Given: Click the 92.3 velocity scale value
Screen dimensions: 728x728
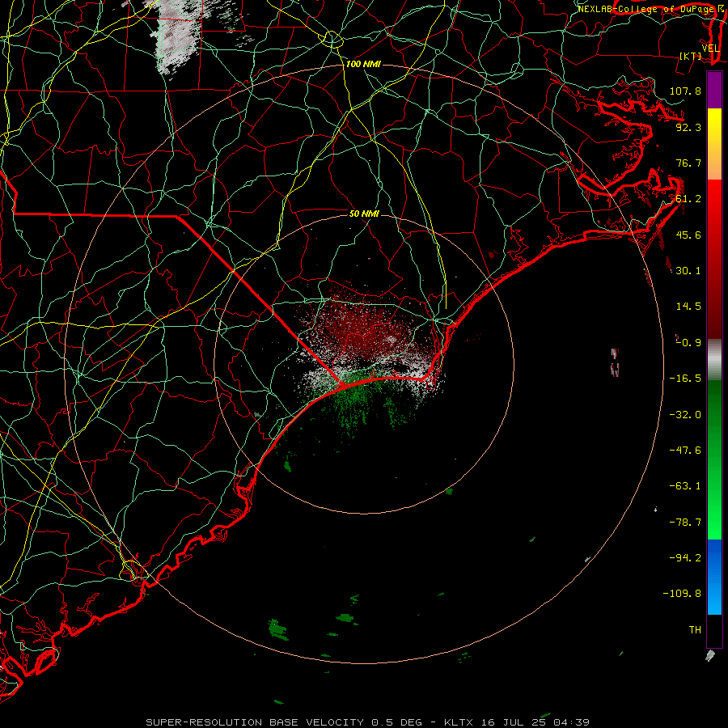Looking at the screenshot, I should pyautogui.click(x=688, y=127).
